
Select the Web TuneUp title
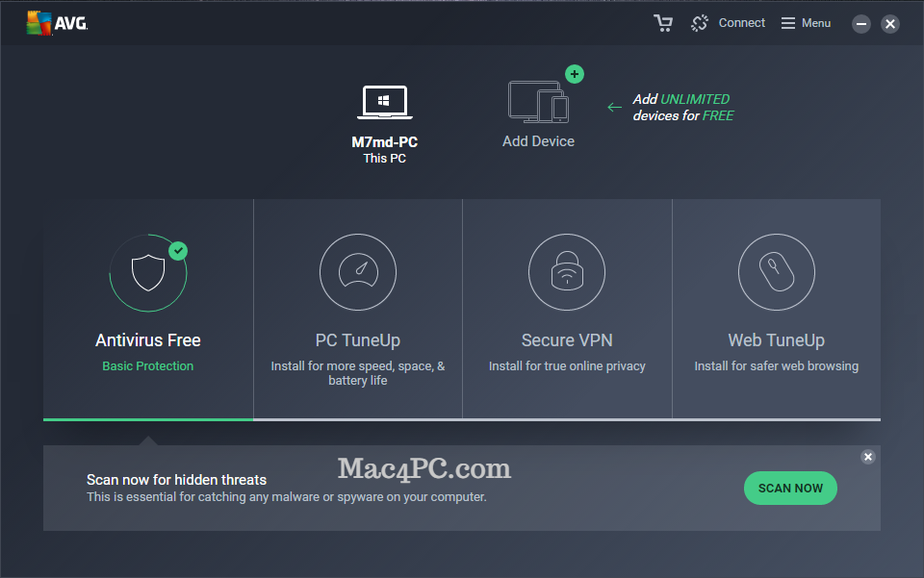point(776,340)
